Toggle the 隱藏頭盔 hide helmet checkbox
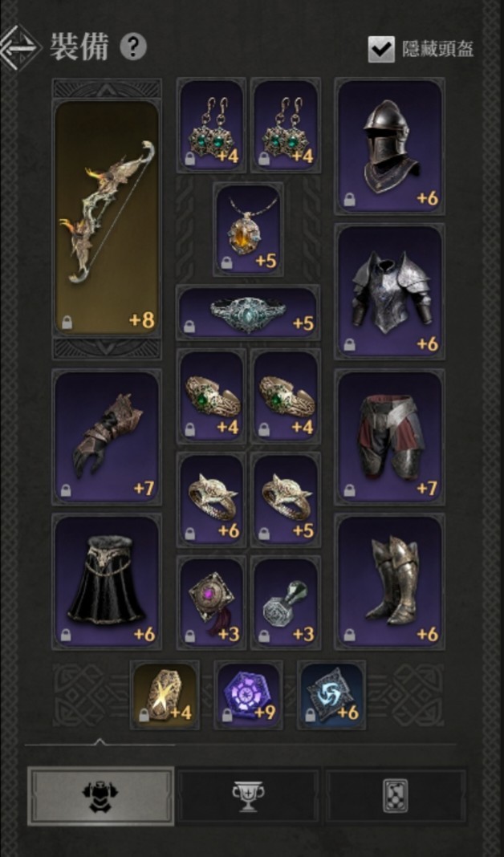The image size is (504, 857). click(381, 49)
